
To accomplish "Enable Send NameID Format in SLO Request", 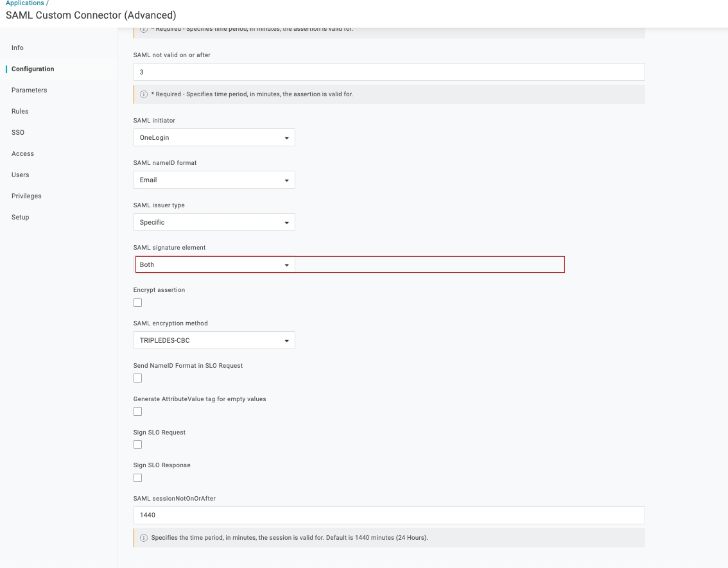I will [x=137, y=379].
